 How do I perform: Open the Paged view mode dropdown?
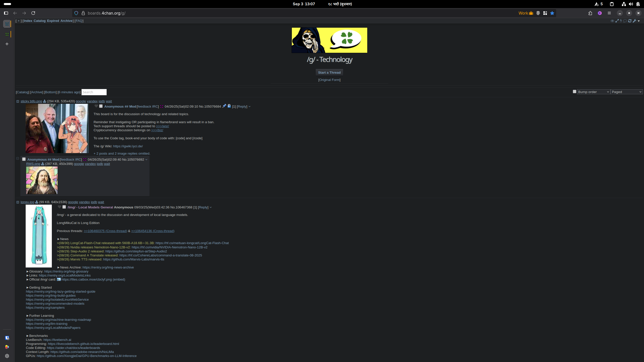click(x=626, y=92)
